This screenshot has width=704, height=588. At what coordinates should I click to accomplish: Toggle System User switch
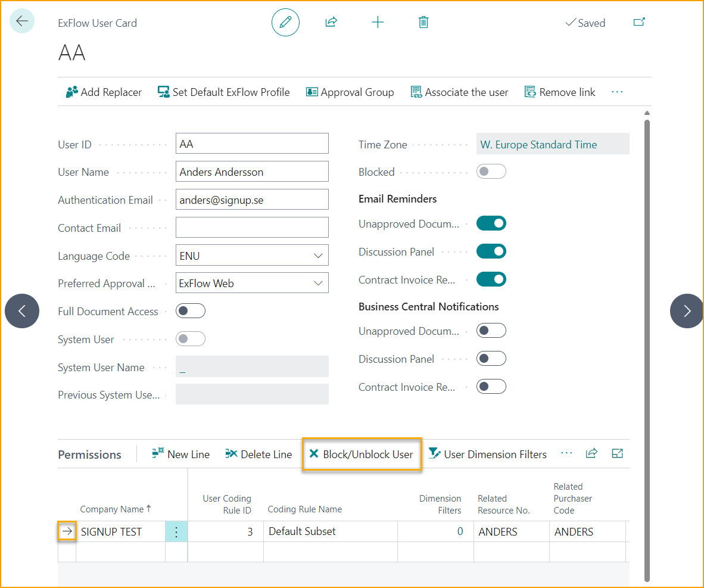pyautogui.click(x=191, y=339)
